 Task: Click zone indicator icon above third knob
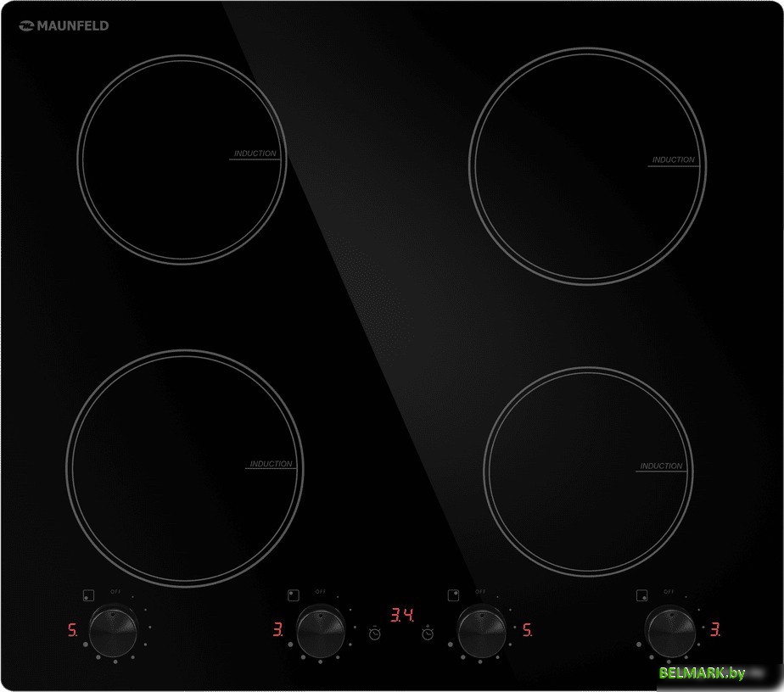(x=453, y=594)
